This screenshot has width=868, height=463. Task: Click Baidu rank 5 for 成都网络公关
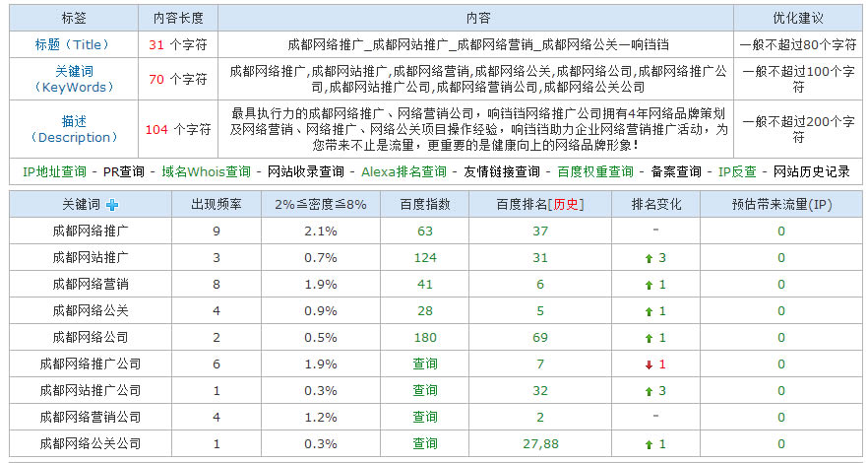540,310
